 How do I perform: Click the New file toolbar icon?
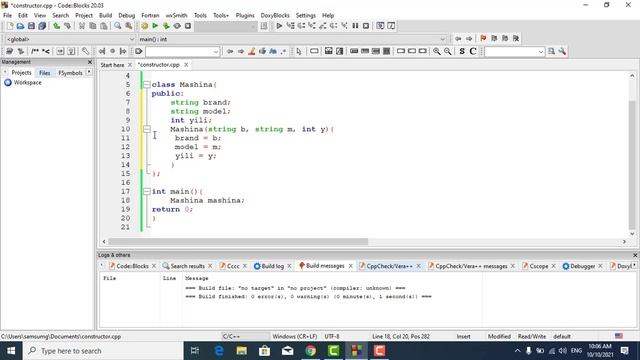coord(10,26)
